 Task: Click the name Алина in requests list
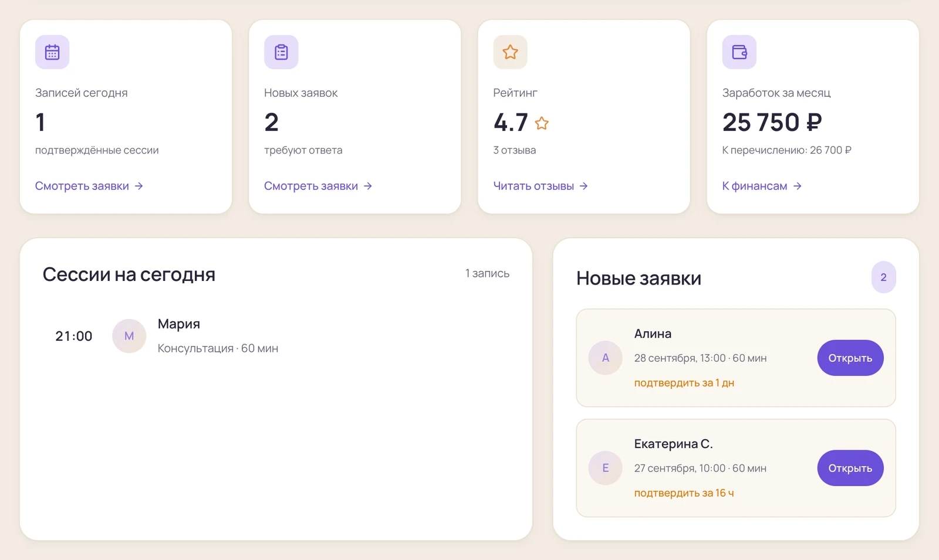653,334
